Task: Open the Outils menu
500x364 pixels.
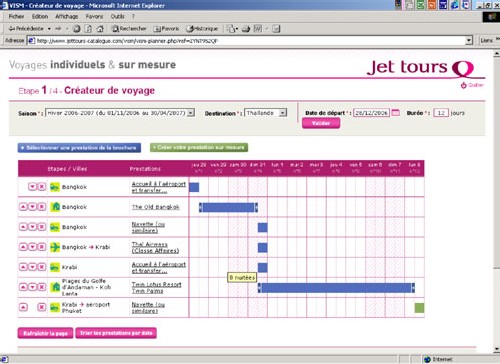Action: tap(117, 16)
